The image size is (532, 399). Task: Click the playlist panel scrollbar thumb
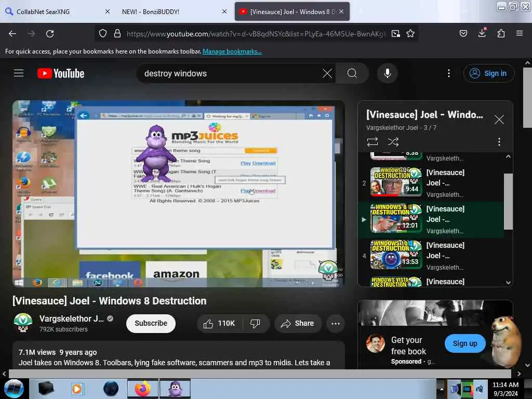[x=508, y=202]
